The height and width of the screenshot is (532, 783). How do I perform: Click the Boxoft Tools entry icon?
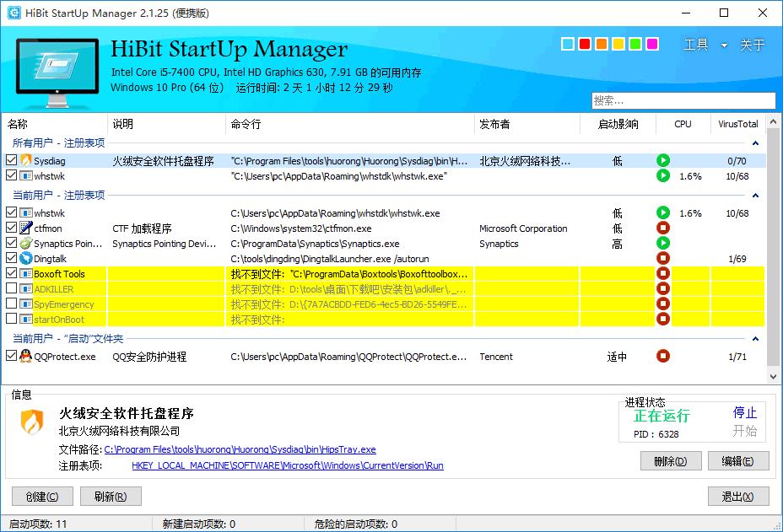click(x=25, y=273)
